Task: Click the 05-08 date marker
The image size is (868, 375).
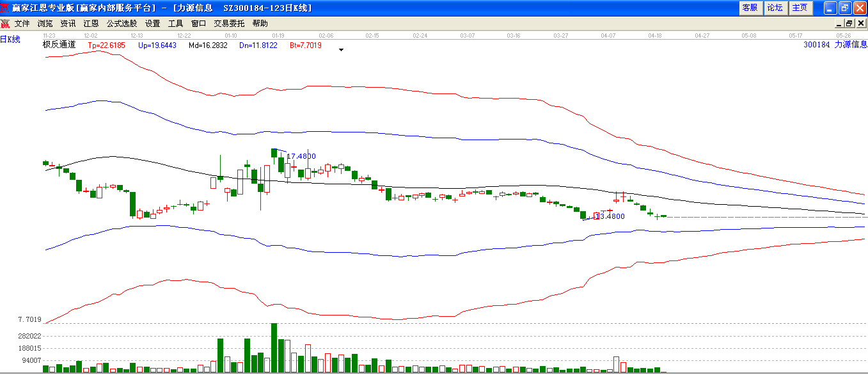Action: click(749, 36)
